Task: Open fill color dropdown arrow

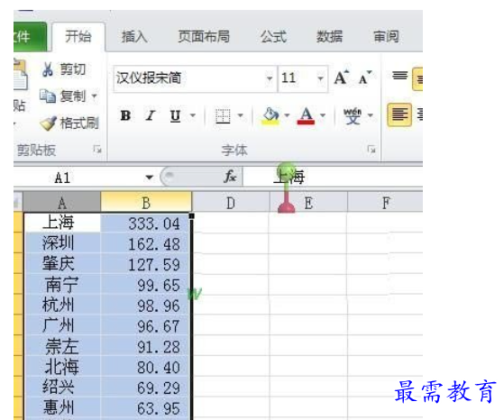Action: pos(287,115)
